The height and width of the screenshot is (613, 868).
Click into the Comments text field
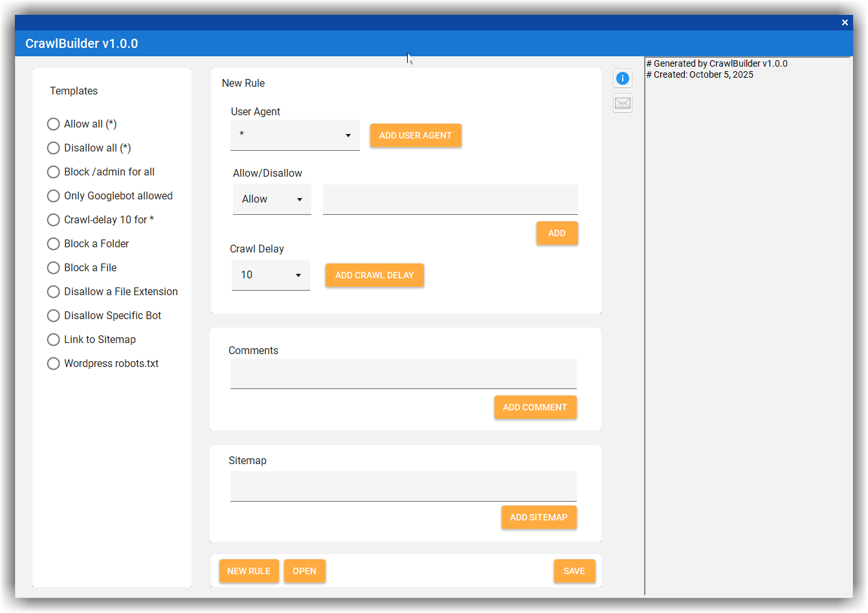tap(403, 374)
